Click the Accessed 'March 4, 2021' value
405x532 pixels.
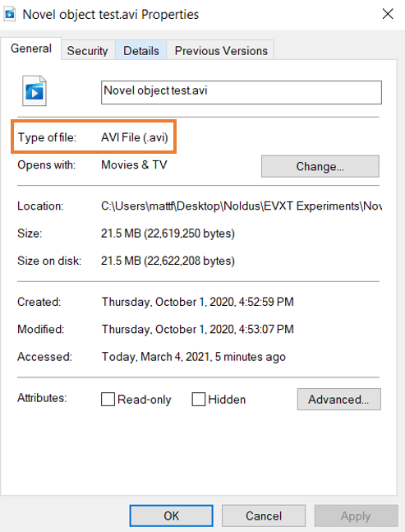[x=194, y=357]
